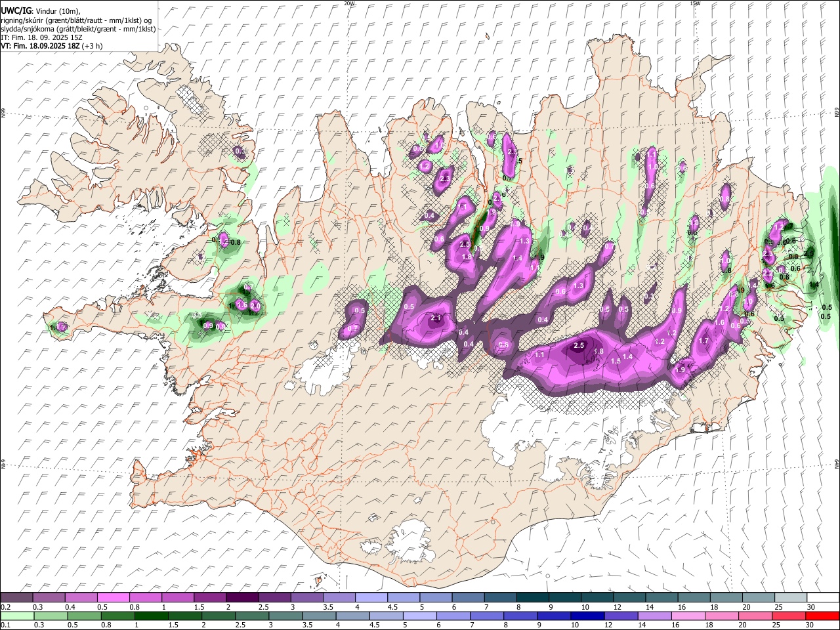Screen dimensions: 840x630
Task: Select the purple-scale swatch for 3.5
Action: [x=338, y=598]
